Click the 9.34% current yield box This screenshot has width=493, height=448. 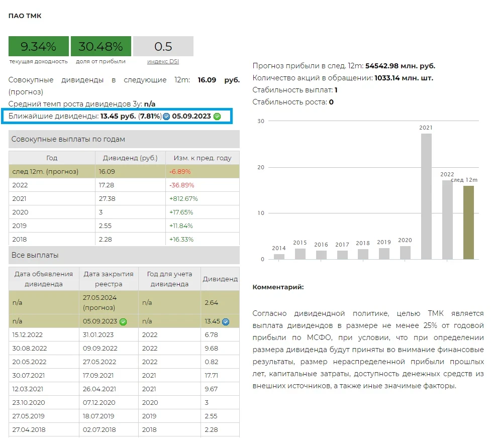coord(38,47)
